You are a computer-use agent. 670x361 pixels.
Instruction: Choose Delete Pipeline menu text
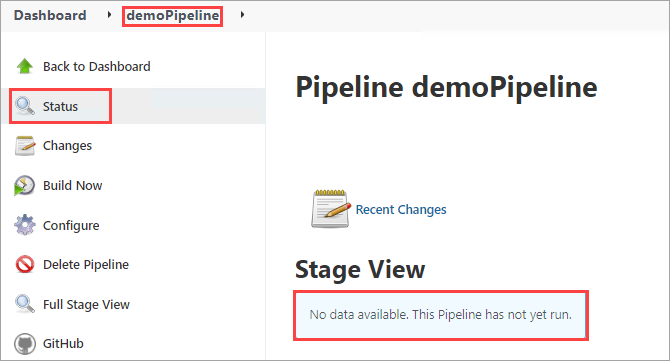86,264
